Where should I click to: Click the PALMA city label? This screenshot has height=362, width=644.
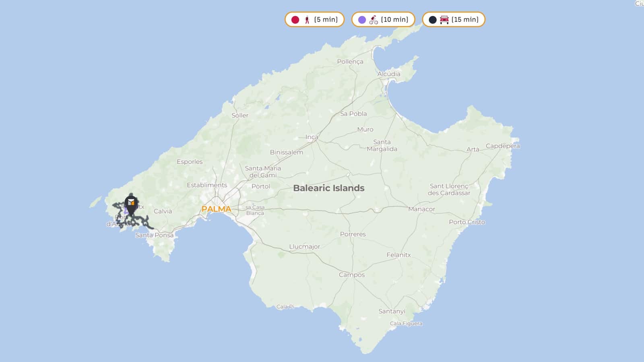pyautogui.click(x=216, y=209)
